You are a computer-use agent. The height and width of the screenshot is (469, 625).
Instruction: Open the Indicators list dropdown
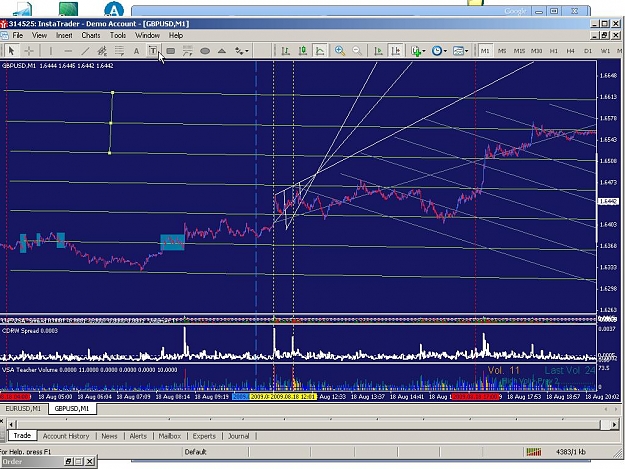[x=418, y=51]
